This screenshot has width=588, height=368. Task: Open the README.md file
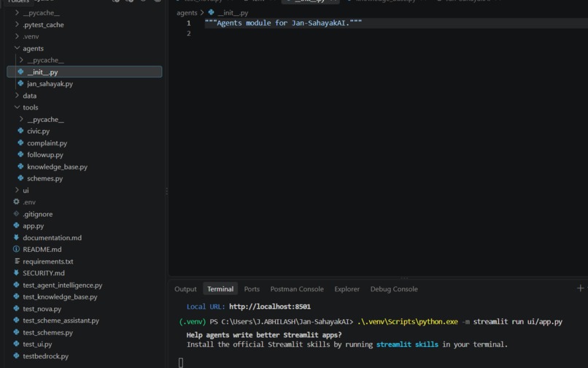42,249
